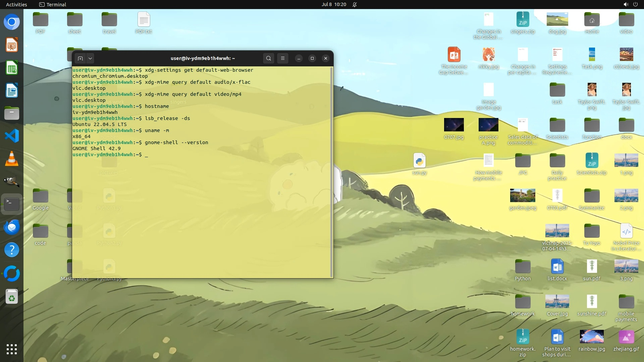Open Visual Studio Code from dock
This screenshot has height=362, width=644.
tap(12, 136)
